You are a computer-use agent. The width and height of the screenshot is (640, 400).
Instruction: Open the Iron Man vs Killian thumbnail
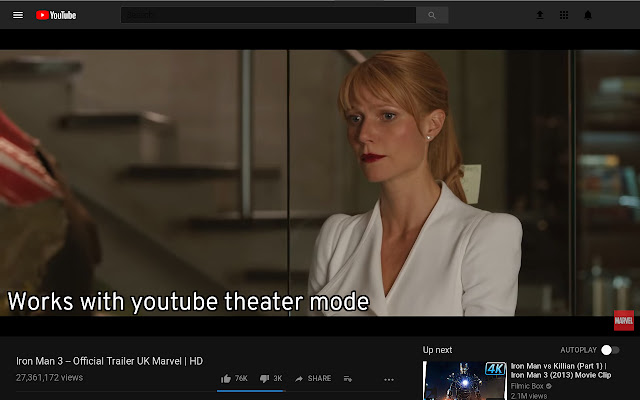point(465,380)
